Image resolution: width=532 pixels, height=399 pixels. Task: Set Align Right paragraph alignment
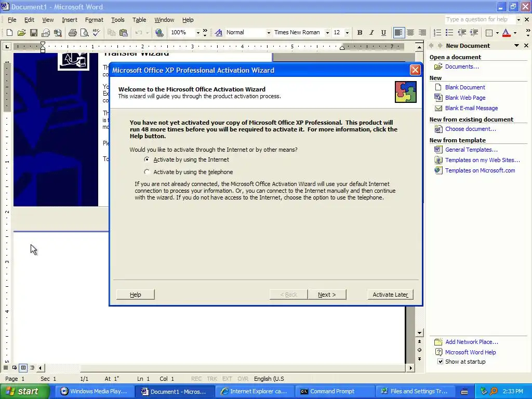(x=422, y=33)
